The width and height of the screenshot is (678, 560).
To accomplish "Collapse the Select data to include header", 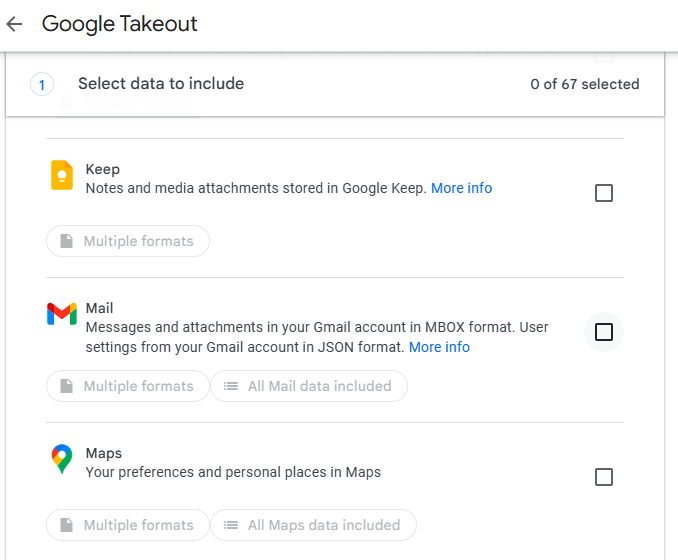I will pos(161,84).
